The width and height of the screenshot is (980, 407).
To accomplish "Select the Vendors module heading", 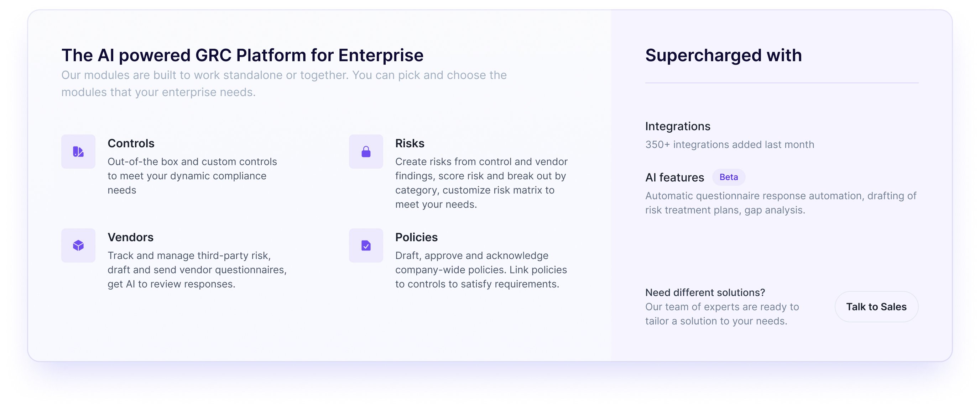I will point(130,237).
